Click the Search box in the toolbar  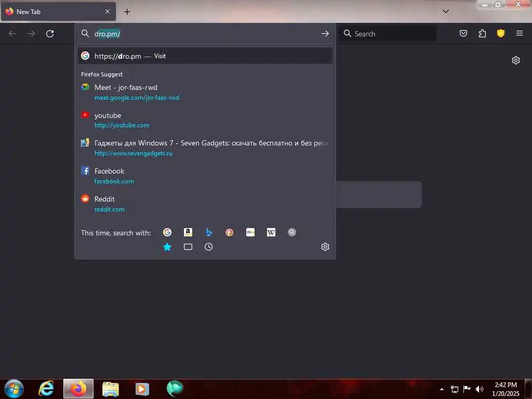click(x=388, y=34)
